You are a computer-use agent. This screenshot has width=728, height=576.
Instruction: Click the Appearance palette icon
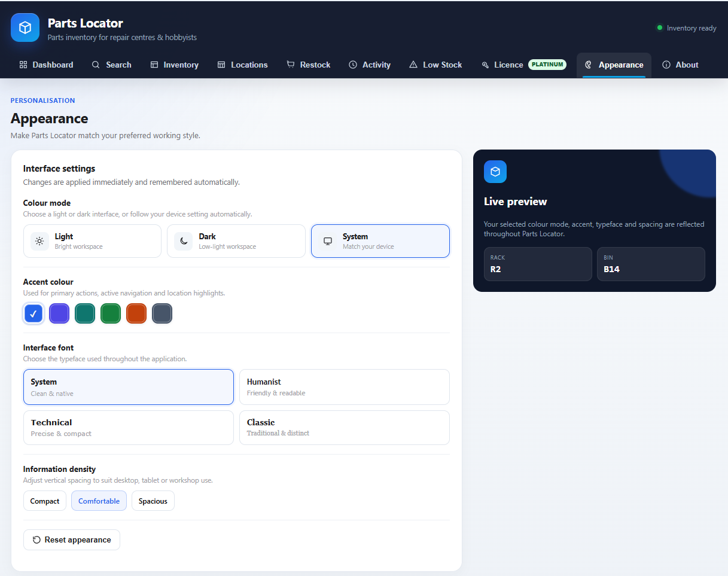[x=589, y=65]
